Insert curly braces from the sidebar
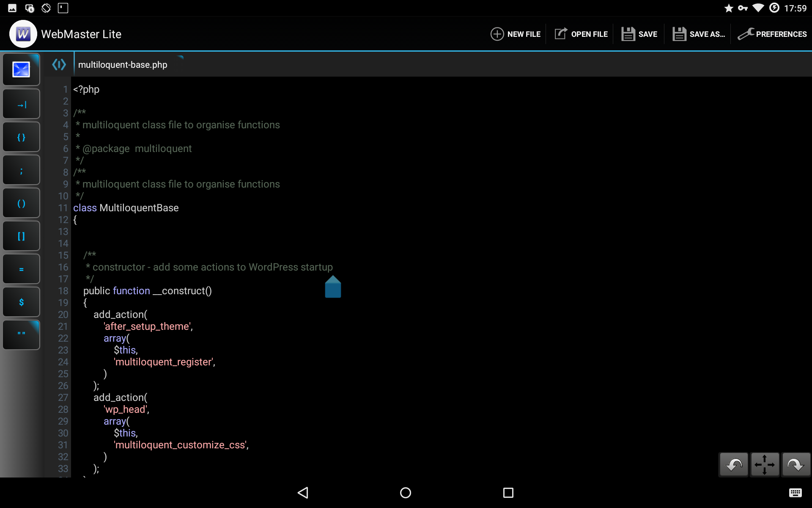This screenshot has height=508, width=812. (21, 137)
